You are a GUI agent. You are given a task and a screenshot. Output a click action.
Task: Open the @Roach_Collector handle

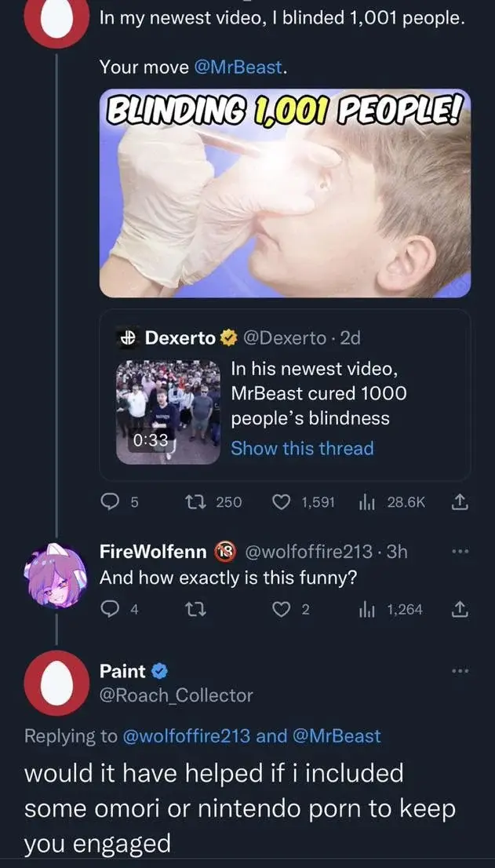tap(177, 695)
